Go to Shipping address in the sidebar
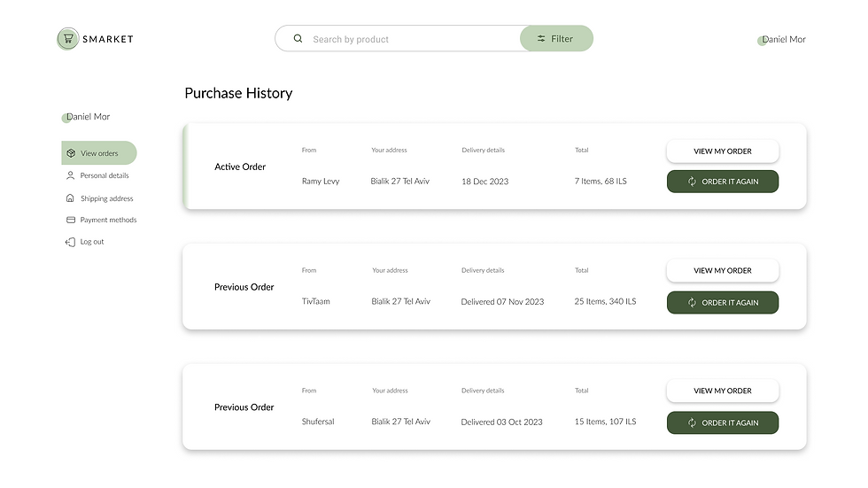 [99, 198]
